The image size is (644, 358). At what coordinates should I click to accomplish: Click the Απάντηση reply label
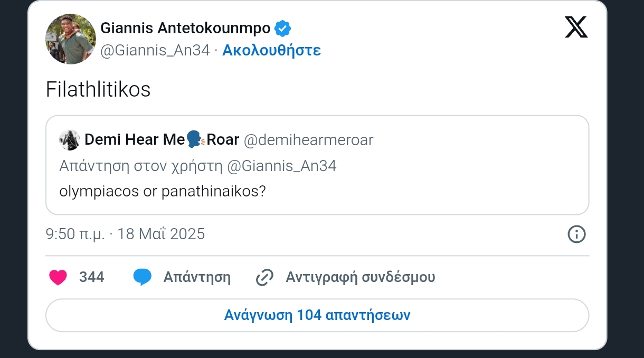tap(197, 277)
